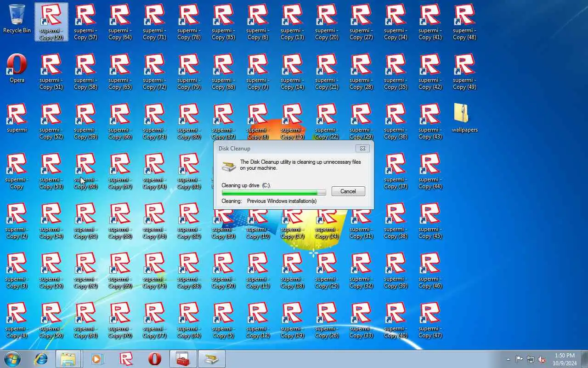The image size is (588, 368).
Task: Select supermi - Copy (71) icon
Action: 155,22
